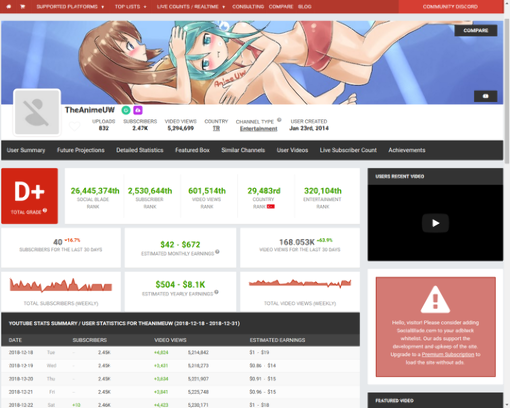Click the 2018-12-22 date row

pos(180,404)
